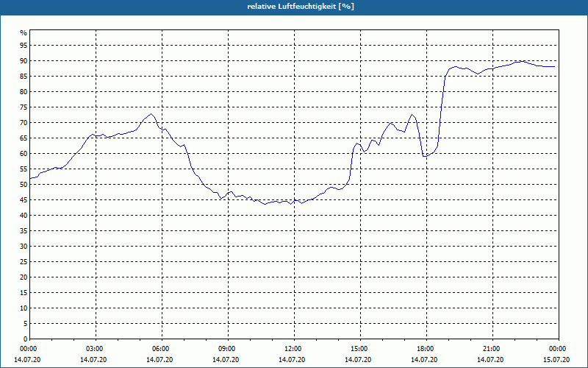This screenshot has width=588, height=368.
Task: Select the 25 y-axis label
Action: [x=24, y=262]
